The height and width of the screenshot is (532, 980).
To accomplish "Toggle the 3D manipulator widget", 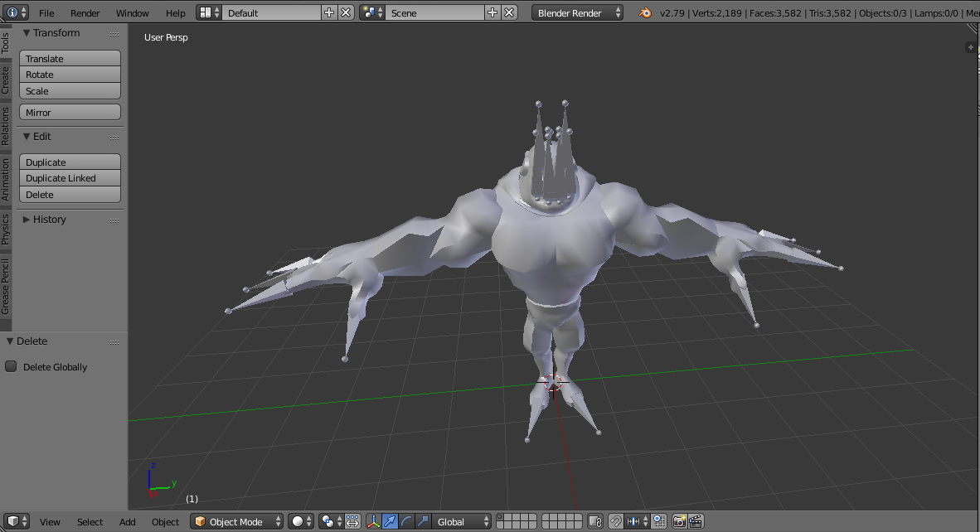I will click(373, 521).
